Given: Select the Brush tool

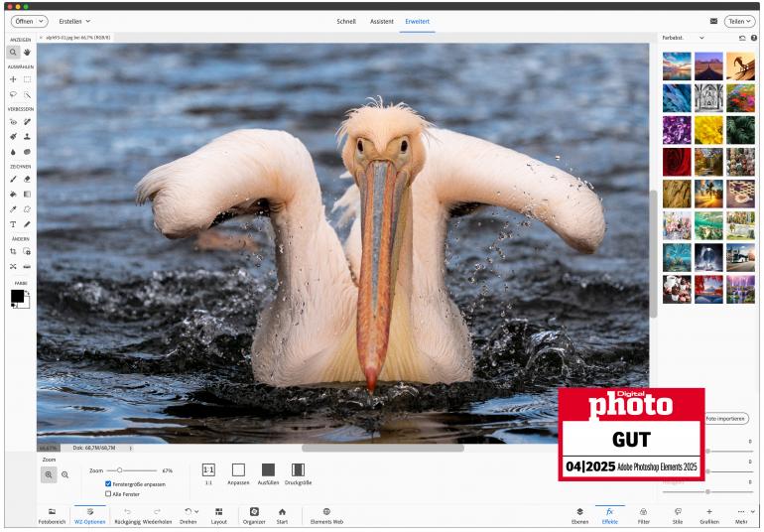Looking at the screenshot, I should [x=13, y=180].
